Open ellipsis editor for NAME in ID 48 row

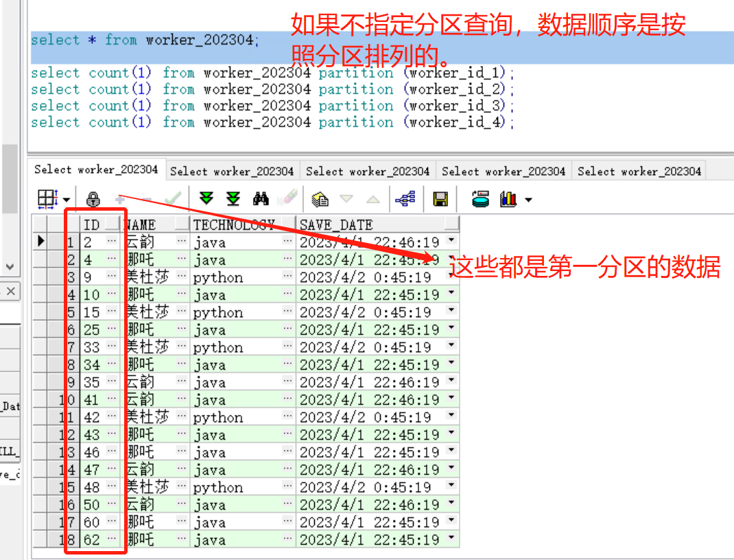pyautogui.click(x=182, y=486)
